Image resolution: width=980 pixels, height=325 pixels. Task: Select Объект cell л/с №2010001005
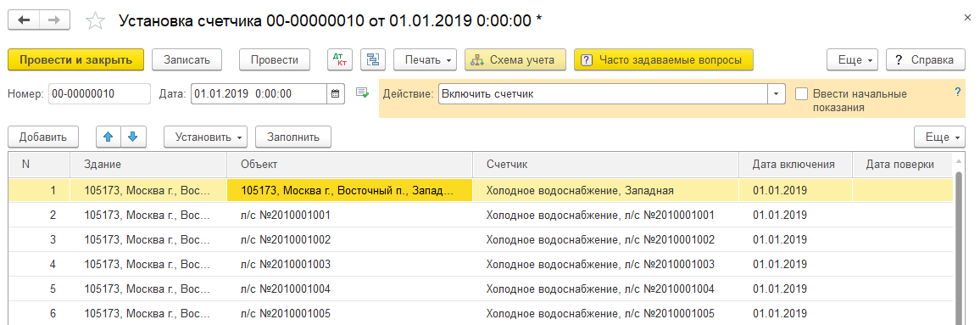click(x=349, y=313)
